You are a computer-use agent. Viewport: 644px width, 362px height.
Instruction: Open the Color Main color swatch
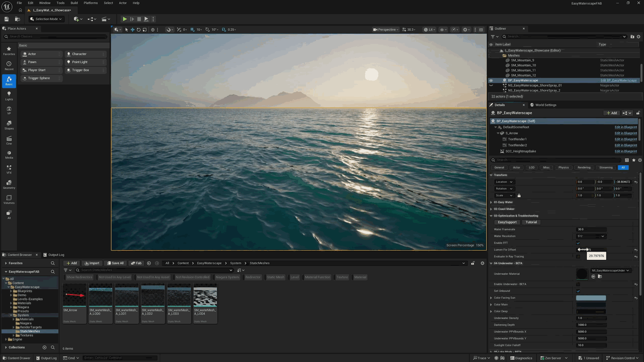[x=591, y=305]
